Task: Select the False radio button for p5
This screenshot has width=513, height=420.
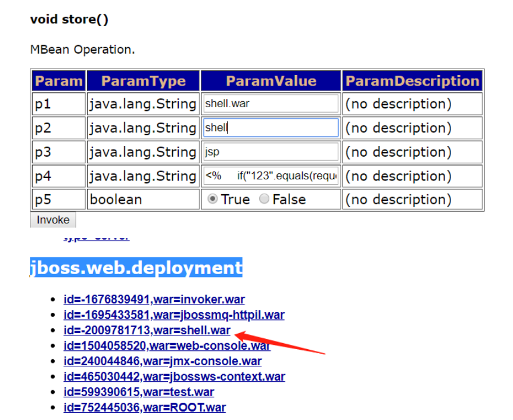Action: (264, 198)
